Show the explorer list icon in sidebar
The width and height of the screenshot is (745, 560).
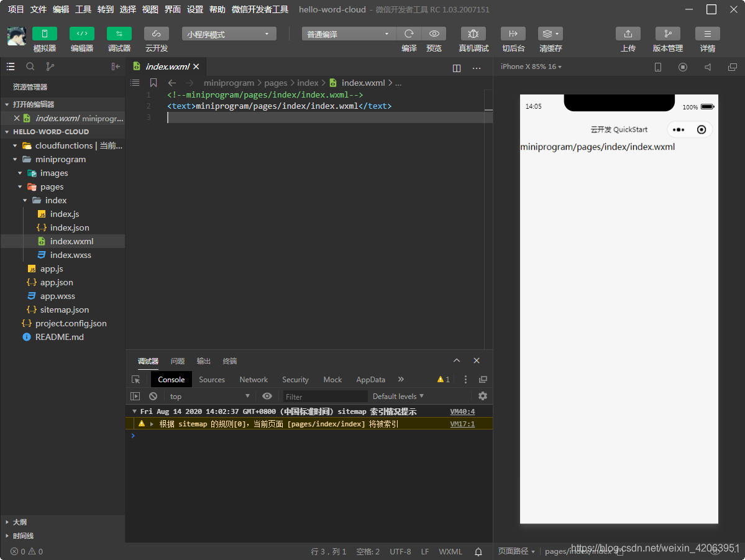tap(11, 67)
